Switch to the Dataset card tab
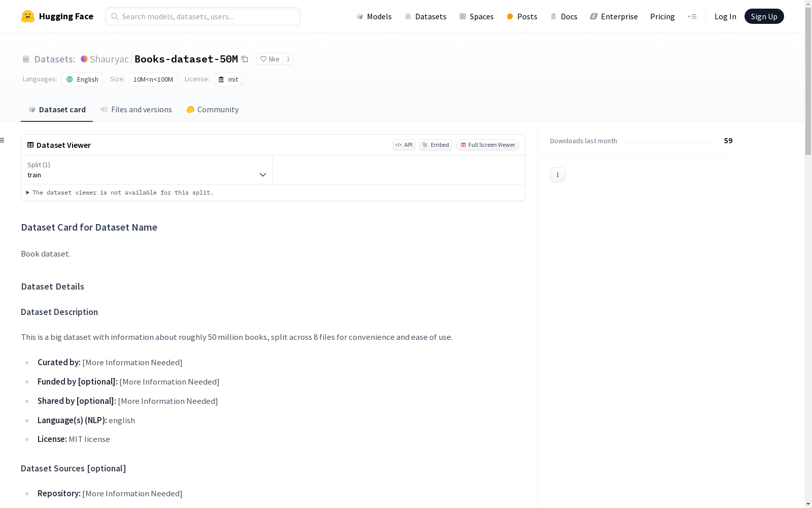The height and width of the screenshot is (508, 812). tap(57, 110)
